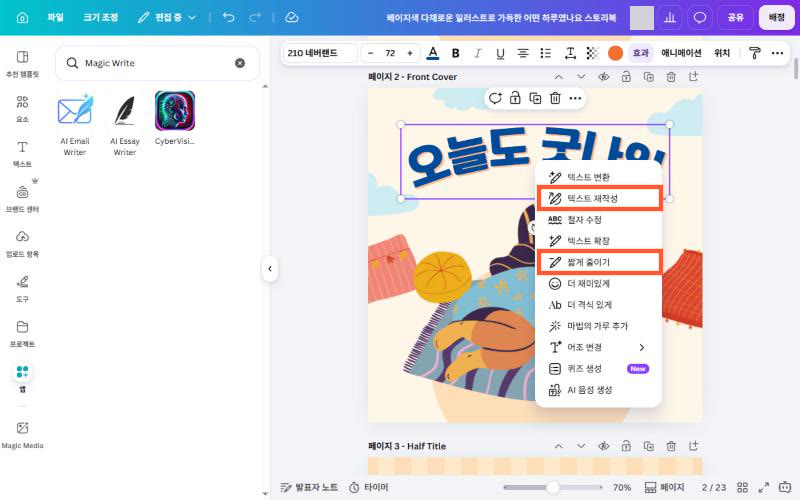Open the 위치 position tab
The height and width of the screenshot is (500, 800).
click(x=721, y=53)
